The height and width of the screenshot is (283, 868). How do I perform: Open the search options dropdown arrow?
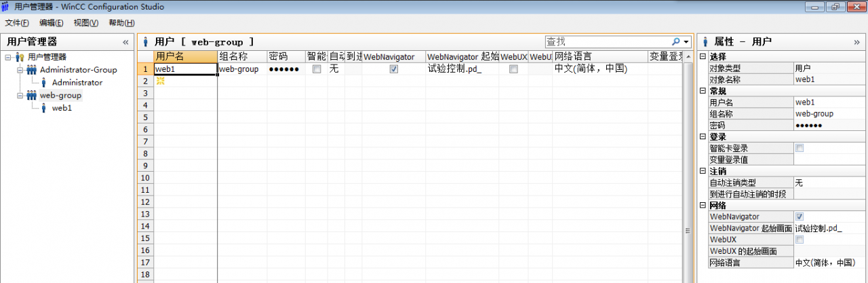(x=686, y=42)
